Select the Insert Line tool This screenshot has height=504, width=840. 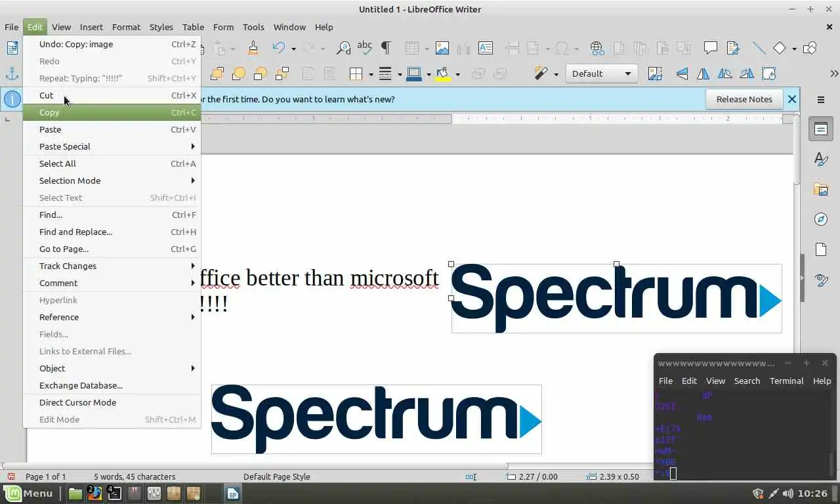click(x=759, y=48)
